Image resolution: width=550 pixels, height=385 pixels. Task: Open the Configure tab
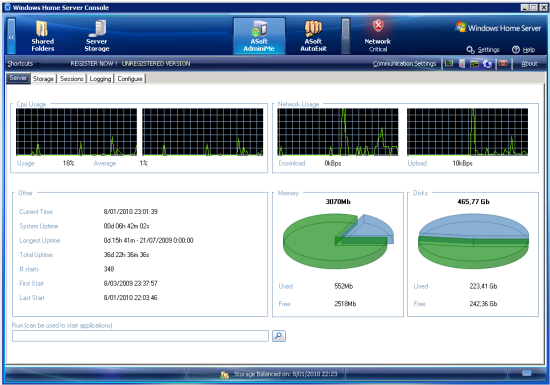click(x=130, y=79)
